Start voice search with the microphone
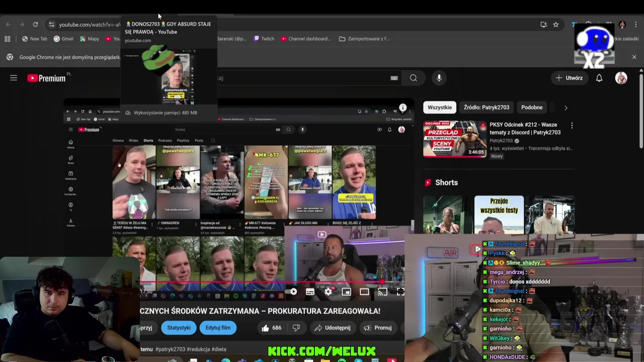Viewport: 644px width, 362px height. [439, 78]
